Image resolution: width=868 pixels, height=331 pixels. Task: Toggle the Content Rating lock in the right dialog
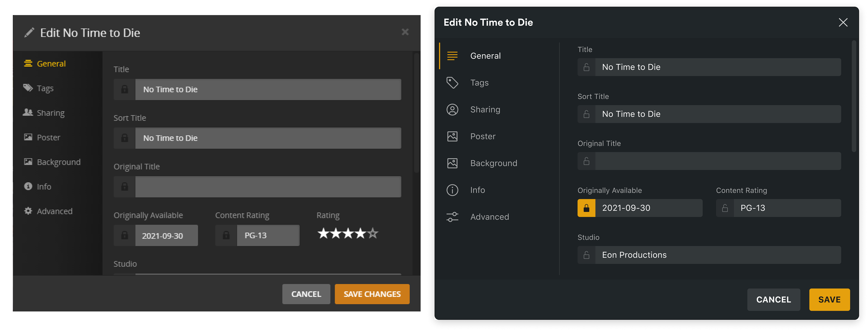click(x=725, y=208)
